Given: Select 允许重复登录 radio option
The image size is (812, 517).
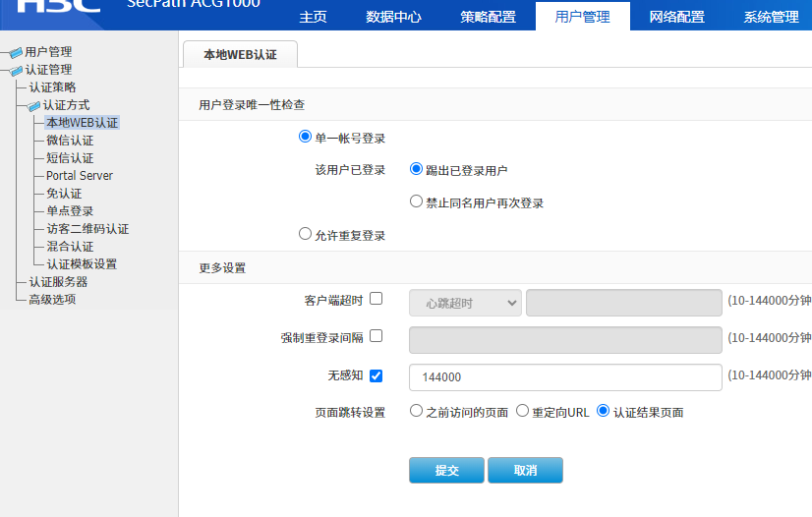Looking at the screenshot, I should pyautogui.click(x=305, y=235).
